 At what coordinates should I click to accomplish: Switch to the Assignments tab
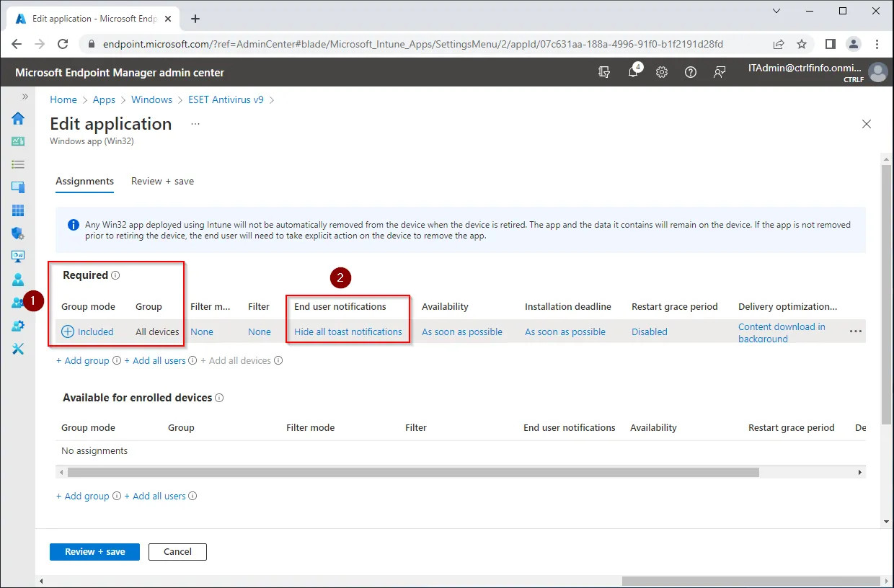pyautogui.click(x=84, y=182)
